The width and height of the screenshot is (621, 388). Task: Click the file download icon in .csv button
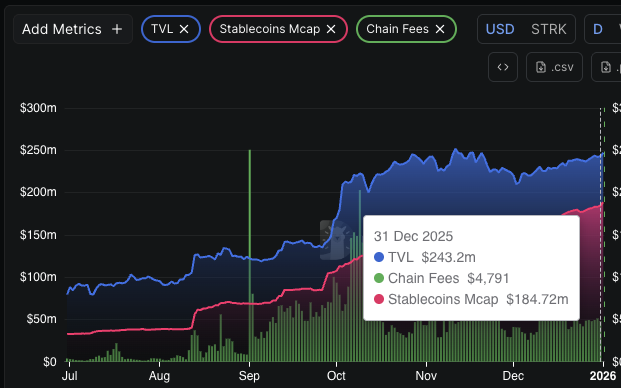click(x=541, y=67)
